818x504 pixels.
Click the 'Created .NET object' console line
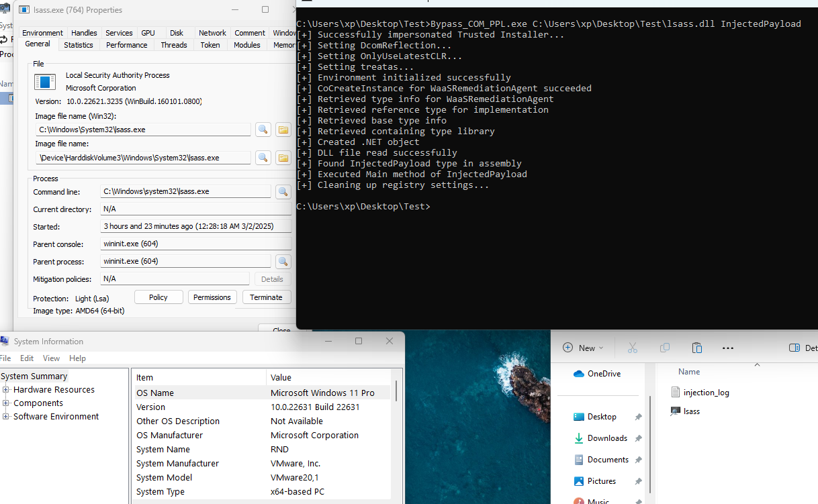(x=357, y=142)
